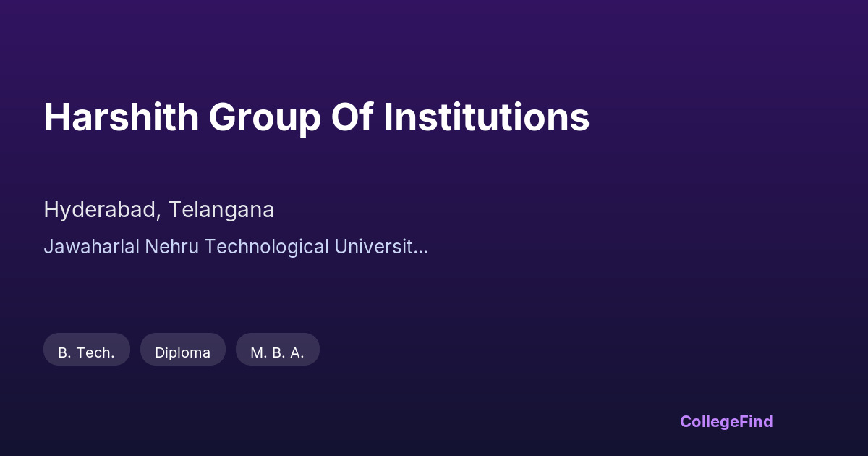Open the Jawaharlal Nehru Technological University link
The width and height of the screenshot is (868, 456).
coord(235,247)
